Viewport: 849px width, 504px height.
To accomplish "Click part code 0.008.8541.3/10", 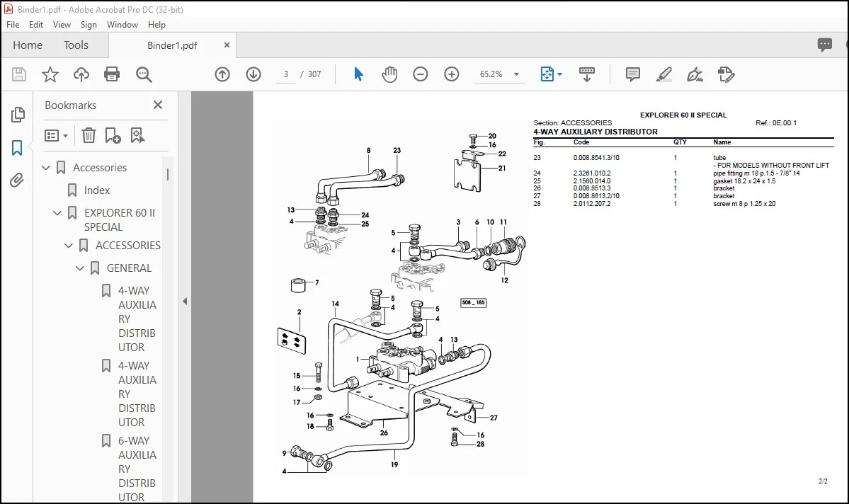I will (596, 158).
